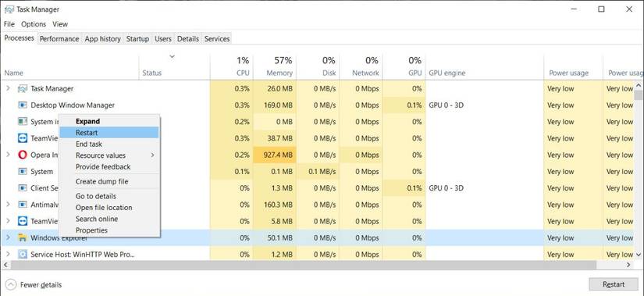Viewport: 644px width, 296px height.
Task: Switch to the Startup tab
Action: [137, 38]
